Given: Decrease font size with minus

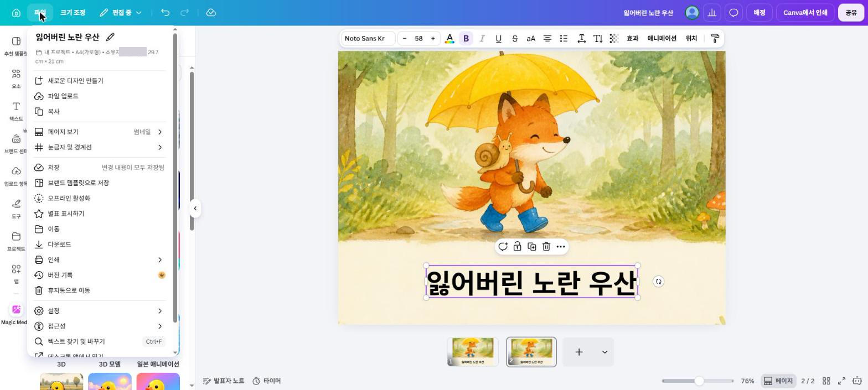Looking at the screenshot, I should [x=405, y=38].
